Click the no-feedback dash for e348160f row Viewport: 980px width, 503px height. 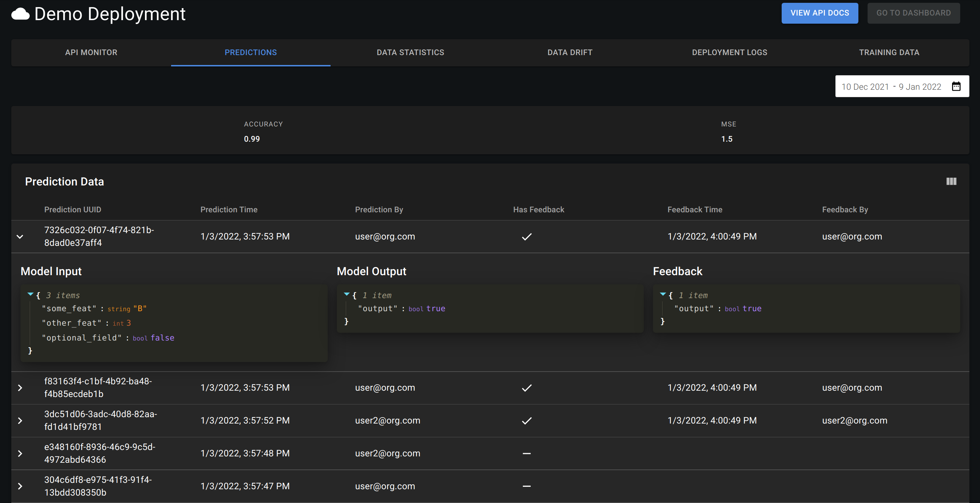point(526,453)
